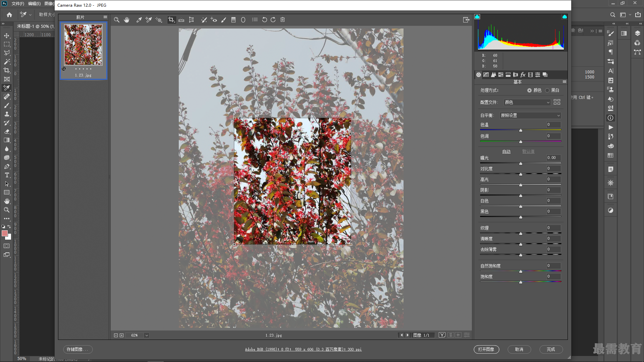Select the Straighten tool

pos(181,20)
